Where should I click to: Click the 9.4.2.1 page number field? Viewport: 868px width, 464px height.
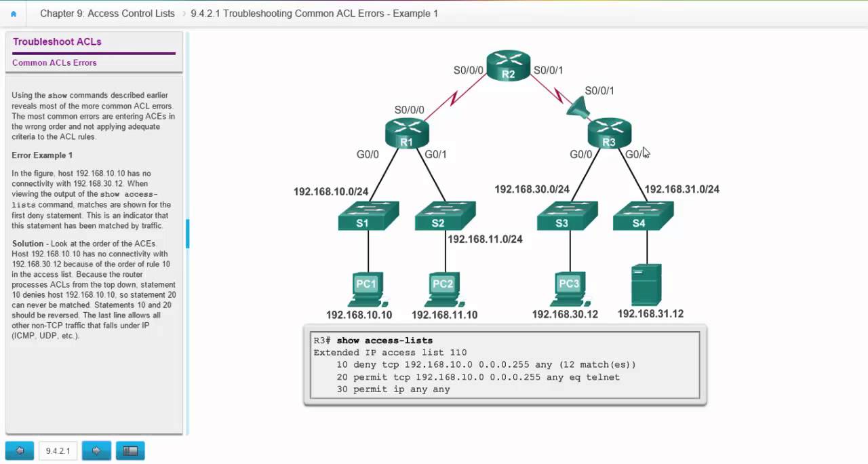pos(58,450)
